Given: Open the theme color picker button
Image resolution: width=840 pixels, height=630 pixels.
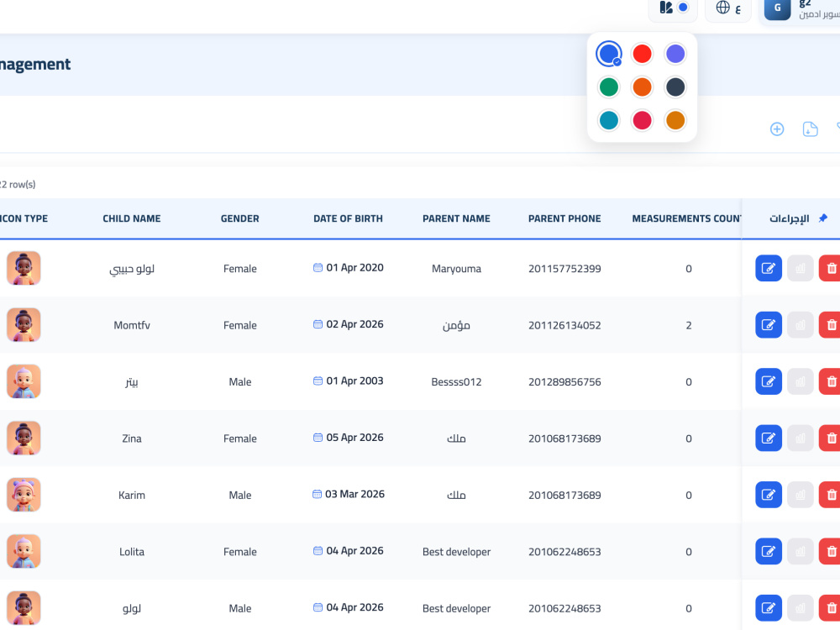Looking at the screenshot, I should [x=674, y=8].
